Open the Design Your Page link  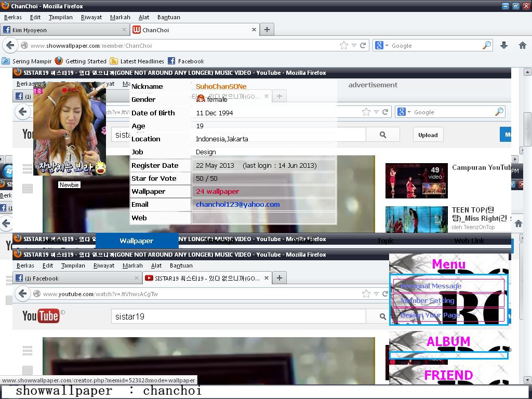[430, 315]
